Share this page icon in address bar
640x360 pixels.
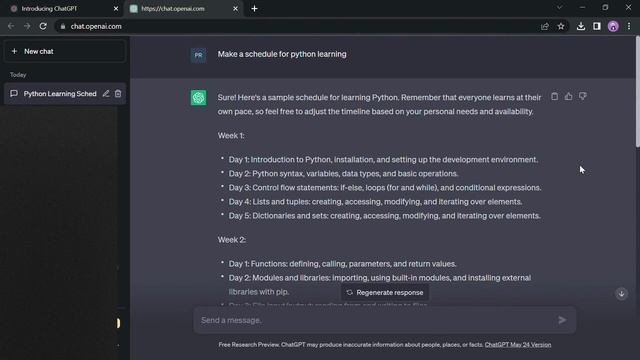[544, 27]
